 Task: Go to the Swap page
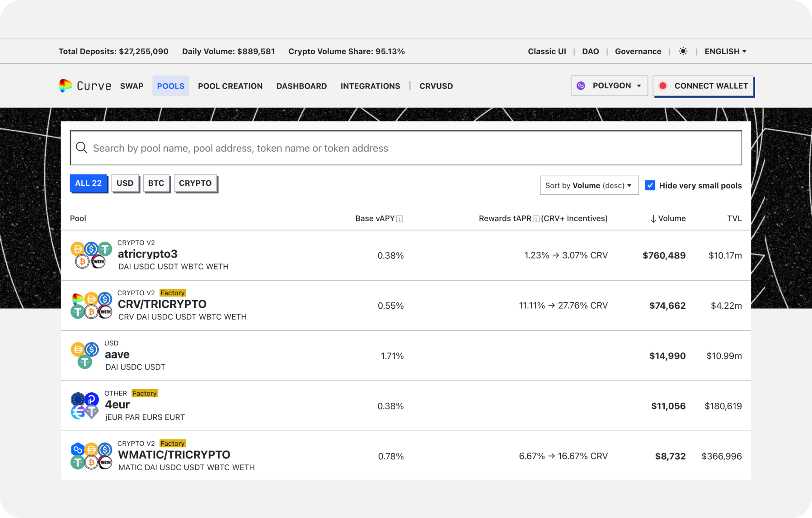point(132,86)
